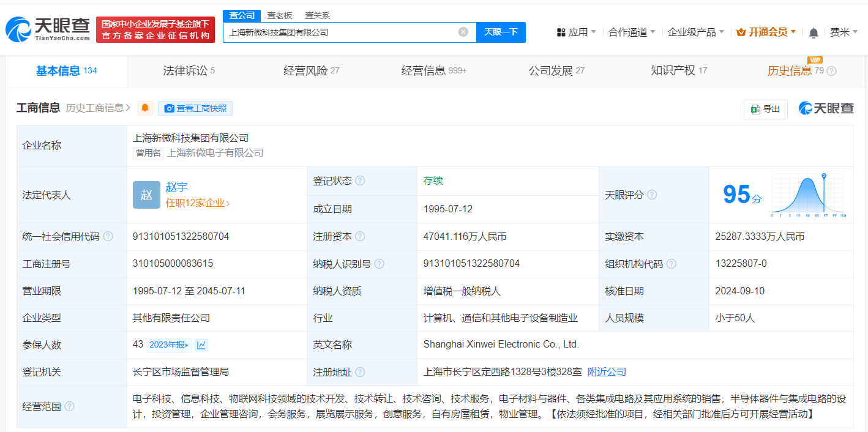Click the monitor bell beside 历史工商信息

pos(144,108)
